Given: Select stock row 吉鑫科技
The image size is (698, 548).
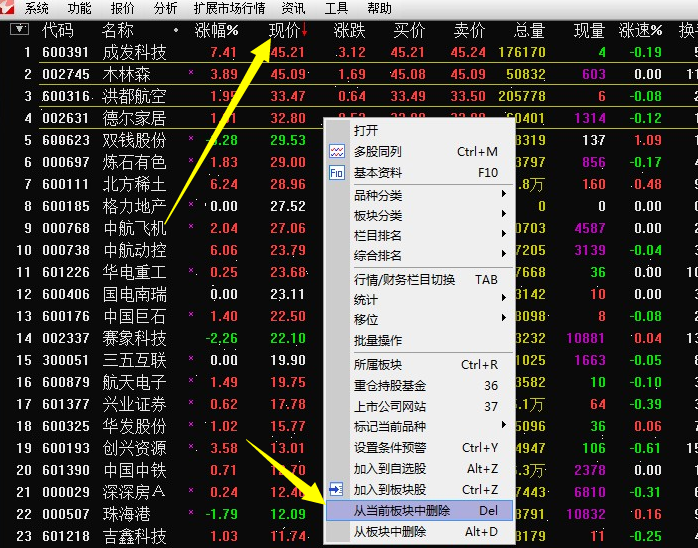Looking at the screenshot, I should [349, 536].
